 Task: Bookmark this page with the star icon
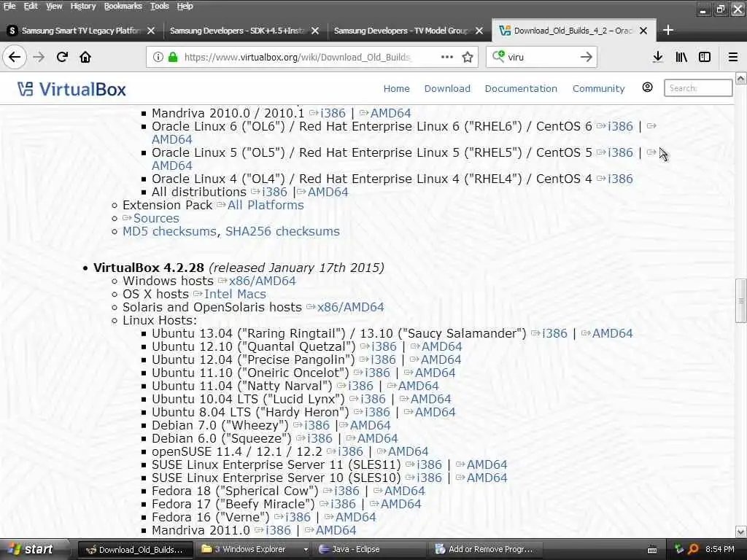click(x=468, y=57)
